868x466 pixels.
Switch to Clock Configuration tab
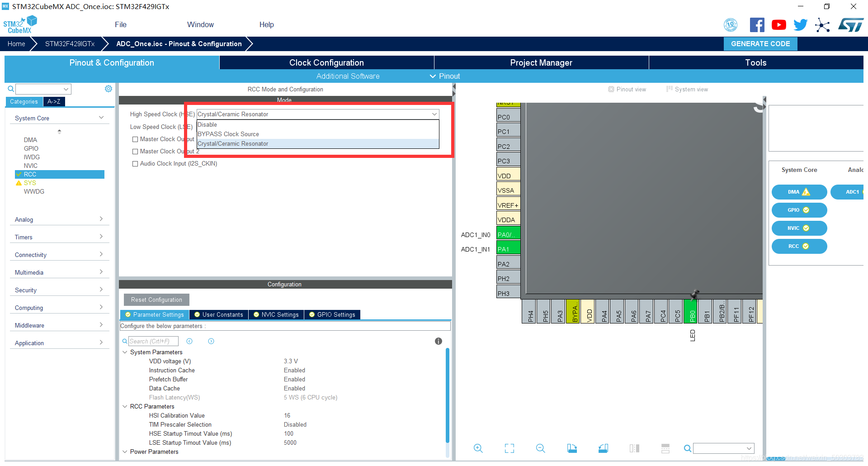326,62
